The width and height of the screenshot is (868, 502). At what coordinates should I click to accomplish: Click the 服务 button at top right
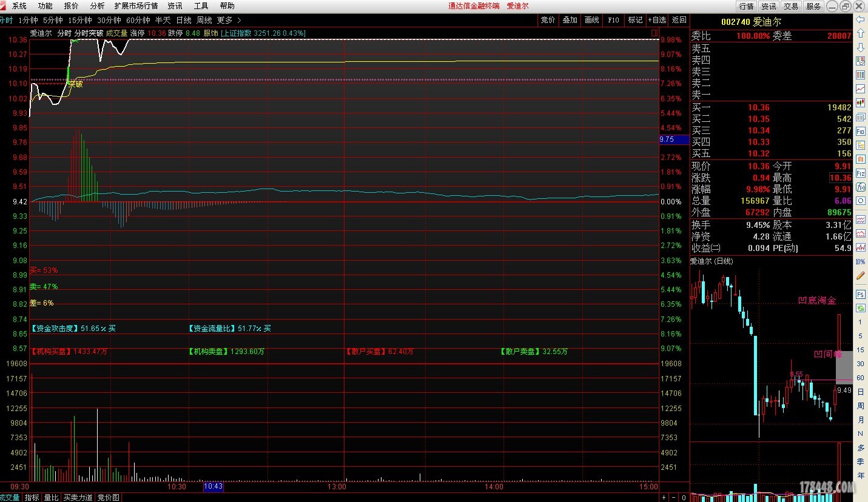pos(813,6)
